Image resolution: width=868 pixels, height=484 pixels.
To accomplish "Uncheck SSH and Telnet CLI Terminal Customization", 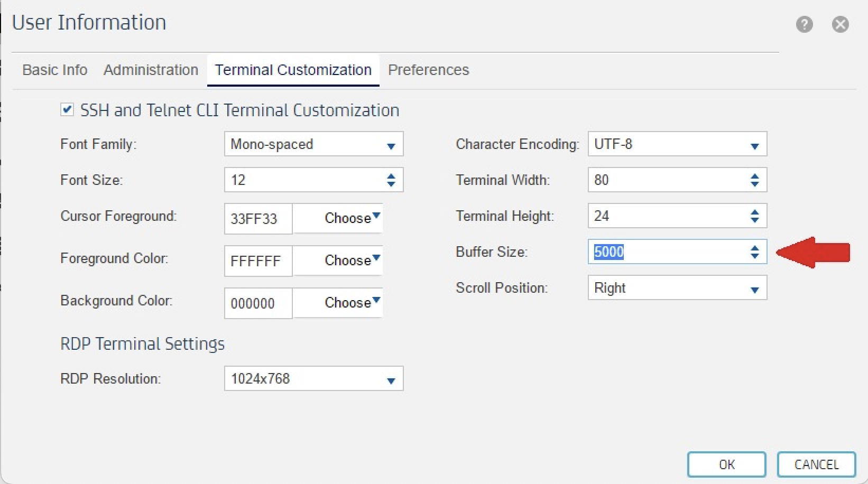I will [67, 110].
